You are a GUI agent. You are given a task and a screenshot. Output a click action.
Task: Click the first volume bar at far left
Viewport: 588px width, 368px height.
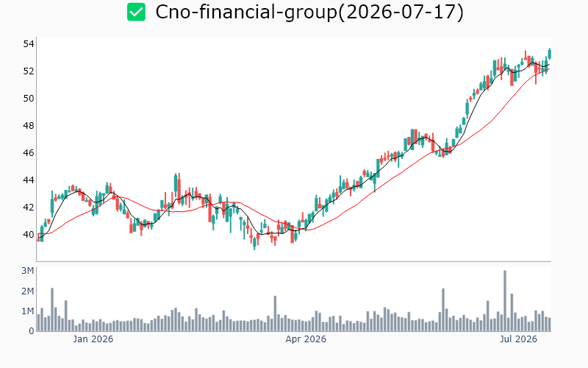[x=39, y=322]
